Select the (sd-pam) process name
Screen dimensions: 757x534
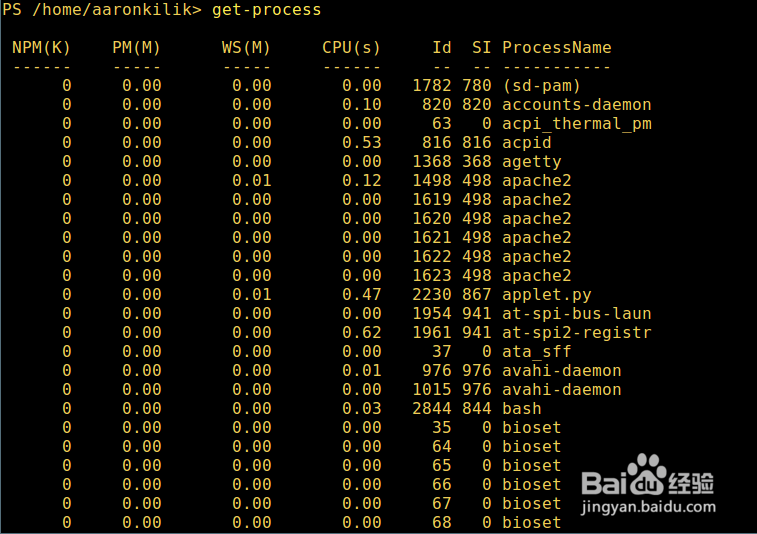pos(542,86)
